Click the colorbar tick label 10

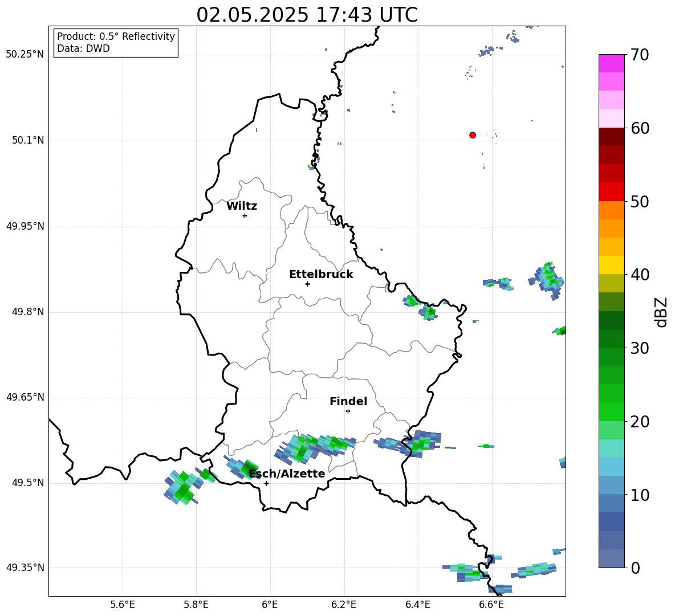(640, 495)
